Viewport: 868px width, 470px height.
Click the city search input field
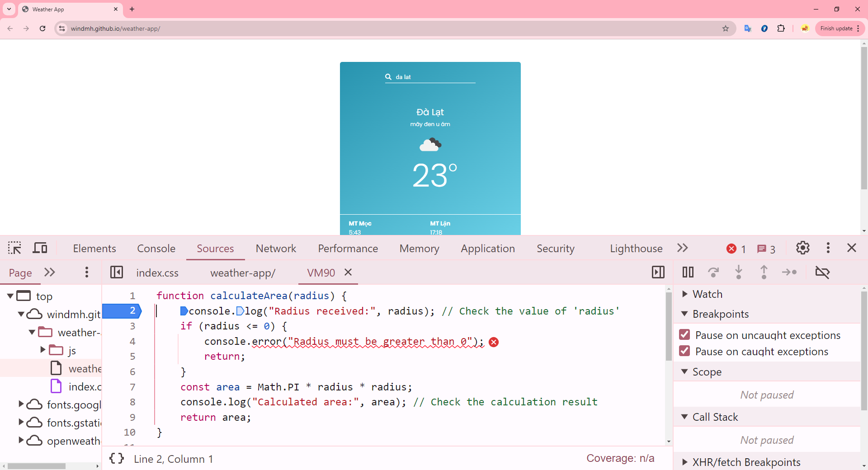point(434,77)
